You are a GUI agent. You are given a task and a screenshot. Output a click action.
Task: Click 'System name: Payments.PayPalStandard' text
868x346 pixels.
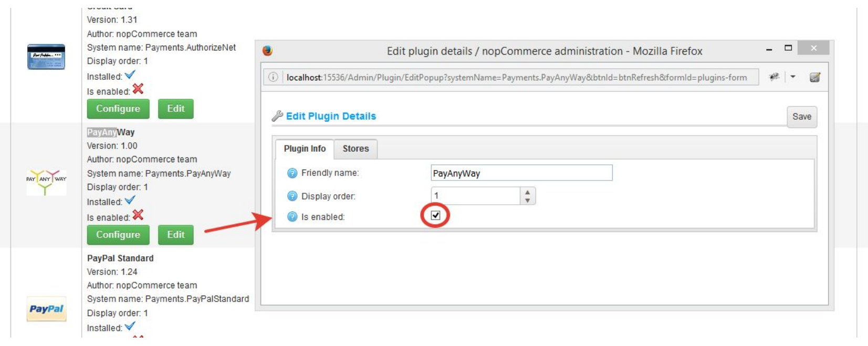[168, 299]
